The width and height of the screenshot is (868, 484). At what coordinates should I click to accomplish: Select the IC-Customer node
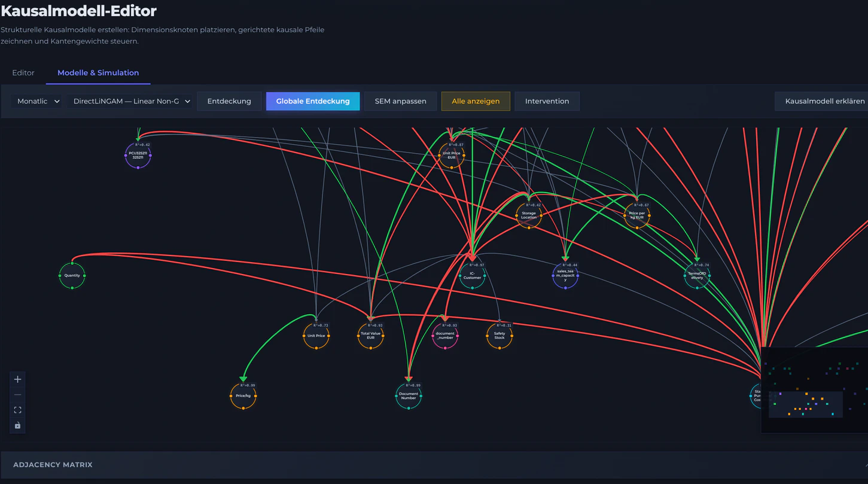click(472, 276)
